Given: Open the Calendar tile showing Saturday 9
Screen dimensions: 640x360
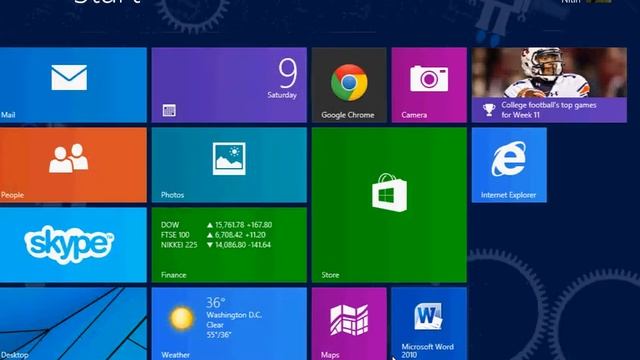Looking at the screenshot, I should 229,85.
